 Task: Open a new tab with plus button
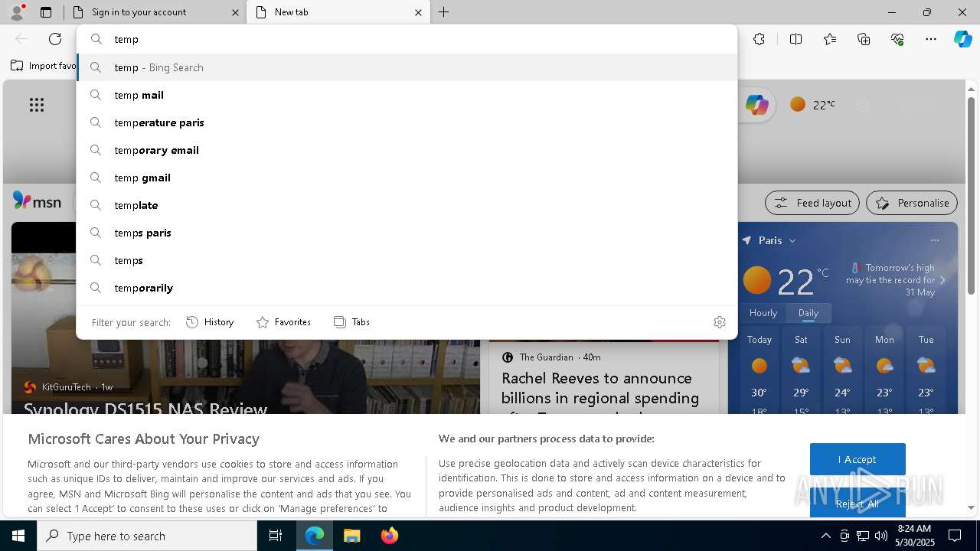pyautogui.click(x=444, y=12)
